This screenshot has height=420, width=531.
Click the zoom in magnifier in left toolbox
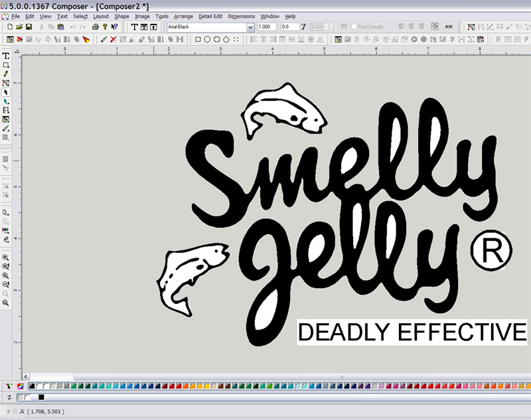tap(5, 257)
